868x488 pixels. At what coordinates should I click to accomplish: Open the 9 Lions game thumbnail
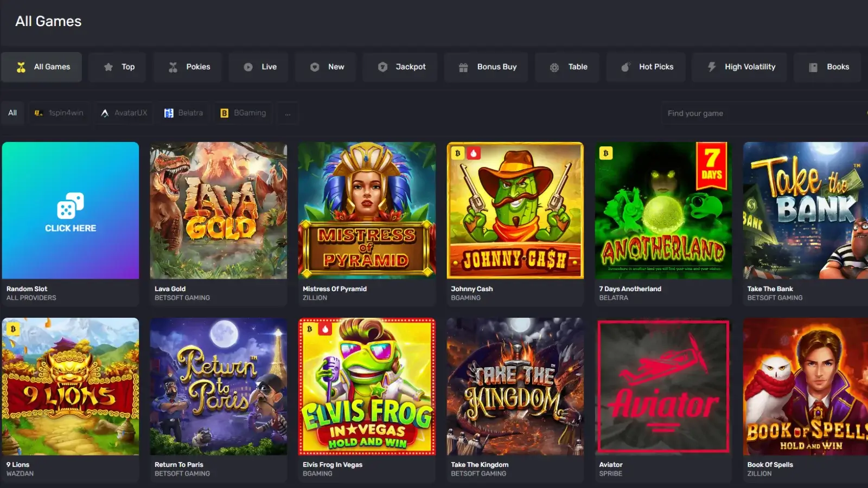pyautogui.click(x=71, y=386)
